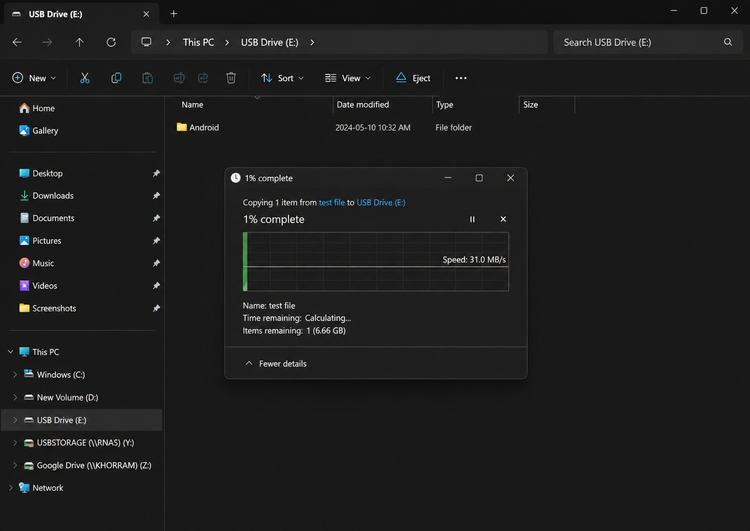Open Screenshots folder in sidebar
Image resolution: width=750 pixels, height=531 pixels.
click(x=47, y=308)
